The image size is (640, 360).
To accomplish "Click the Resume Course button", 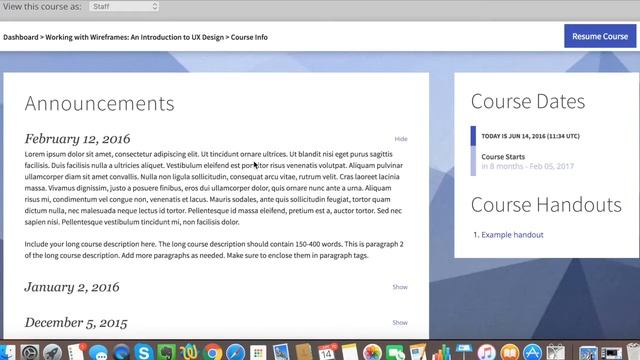I will click(600, 36).
